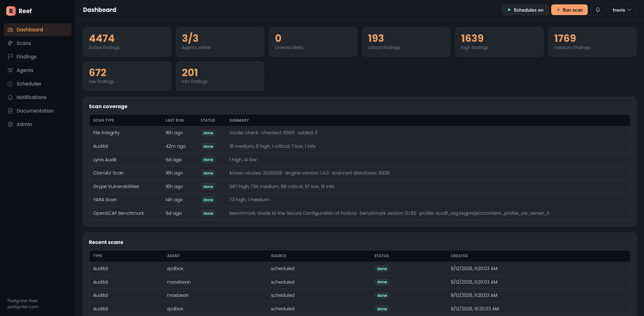Toggle the Schedules on button

tap(525, 10)
